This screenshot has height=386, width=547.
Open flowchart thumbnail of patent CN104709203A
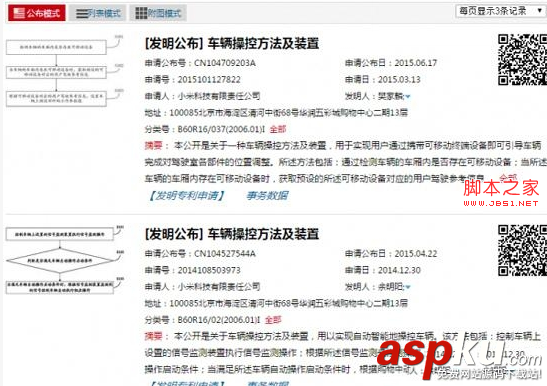(64, 71)
